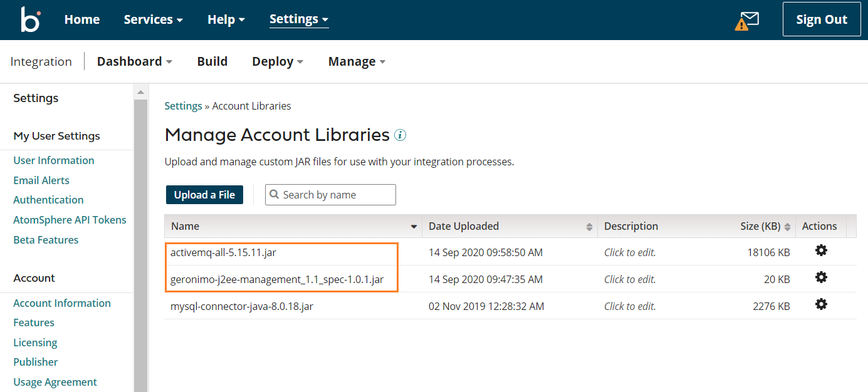Screen dimensions: 868x392
Task: Switch to the Build tab
Action: click(x=212, y=61)
